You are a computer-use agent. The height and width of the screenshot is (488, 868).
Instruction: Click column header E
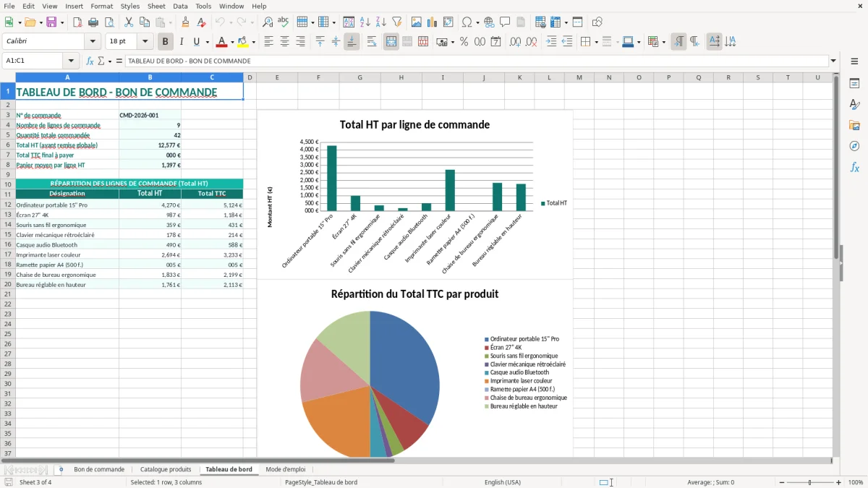point(277,77)
